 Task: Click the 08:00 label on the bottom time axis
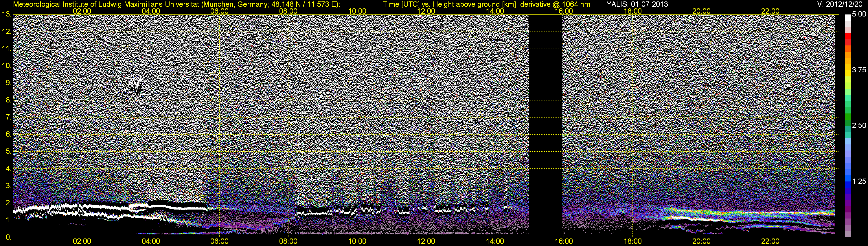click(x=288, y=241)
